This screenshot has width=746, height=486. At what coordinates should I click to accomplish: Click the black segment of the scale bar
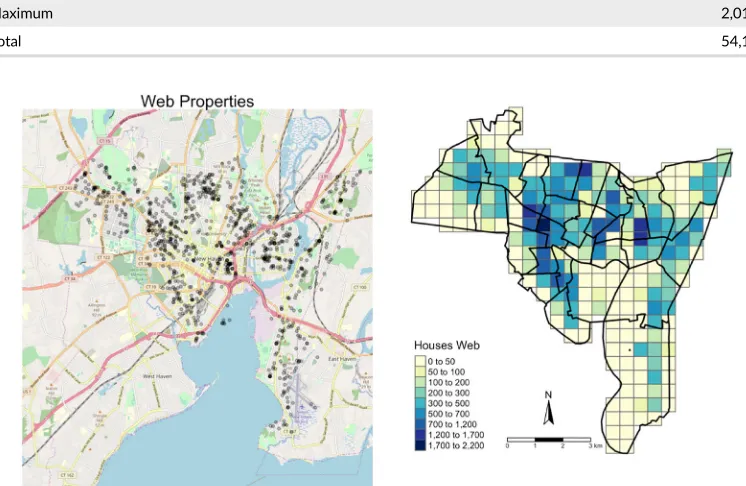click(549, 440)
